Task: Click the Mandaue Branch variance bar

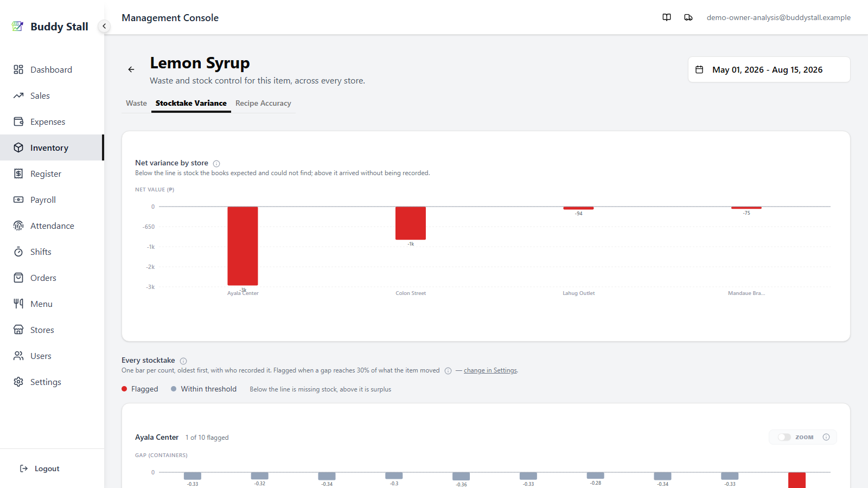Action: pyautogui.click(x=746, y=208)
